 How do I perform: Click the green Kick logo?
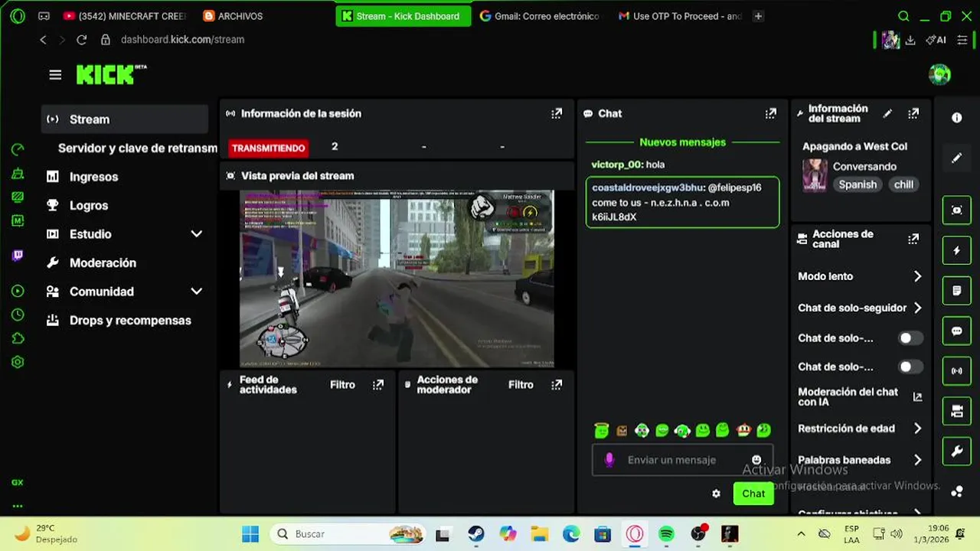pos(111,74)
